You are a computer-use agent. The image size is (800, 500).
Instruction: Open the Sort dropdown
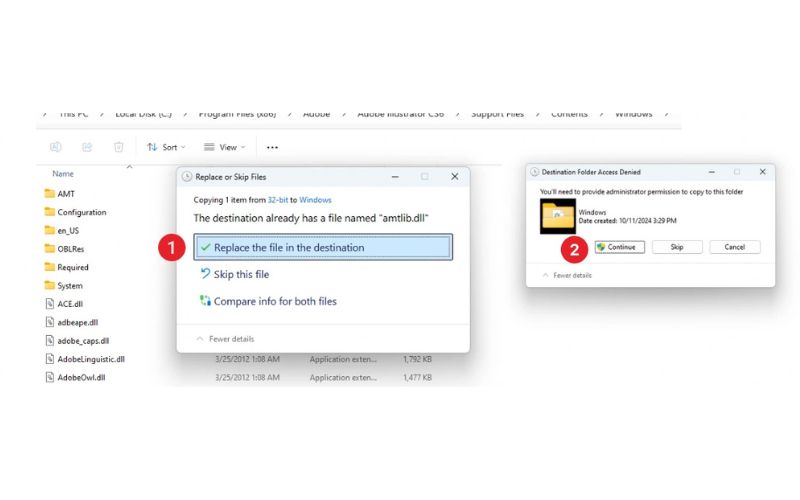pyautogui.click(x=166, y=147)
